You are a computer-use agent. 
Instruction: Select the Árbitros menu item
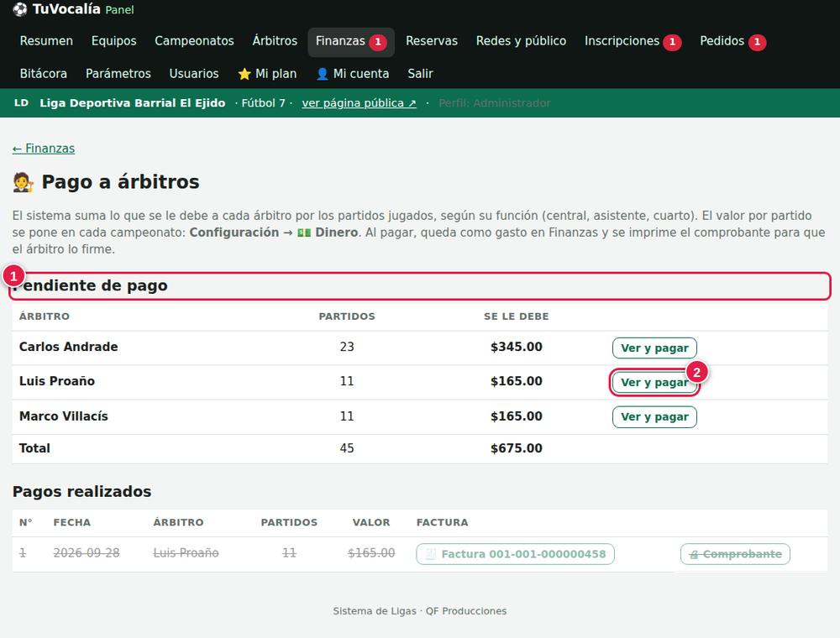[275, 41]
